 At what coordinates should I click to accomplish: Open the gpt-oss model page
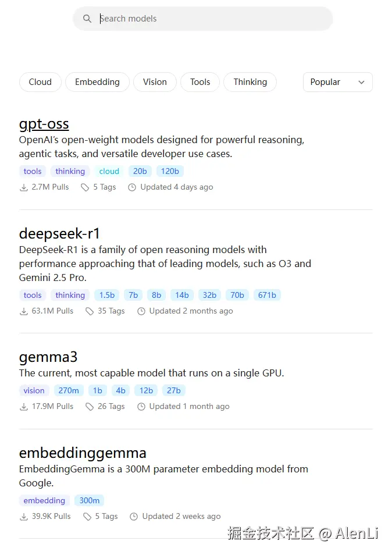point(44,124)
